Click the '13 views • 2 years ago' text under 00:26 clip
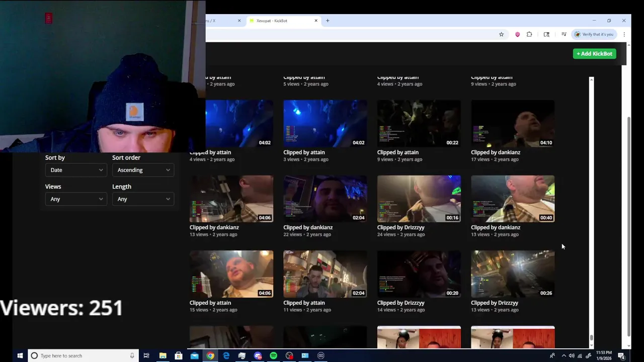The width and height of the screenshot is (644, 362). click(495, 310)
